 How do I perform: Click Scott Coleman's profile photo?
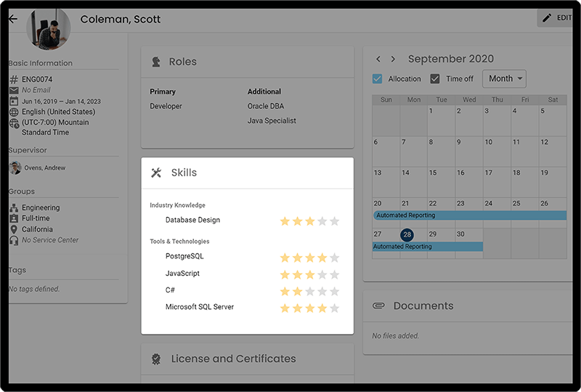click(48, 28)
